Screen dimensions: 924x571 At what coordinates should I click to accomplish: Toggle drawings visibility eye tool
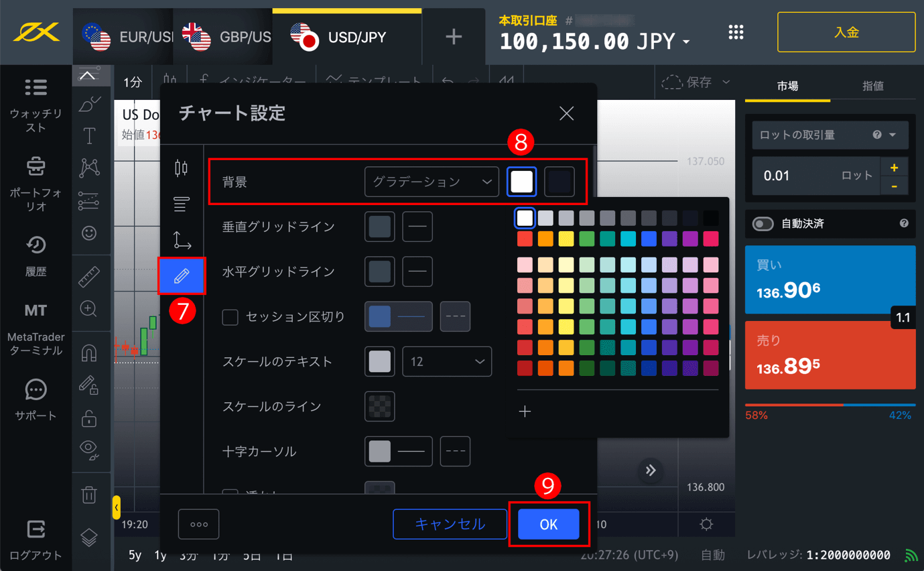(88, 448)
